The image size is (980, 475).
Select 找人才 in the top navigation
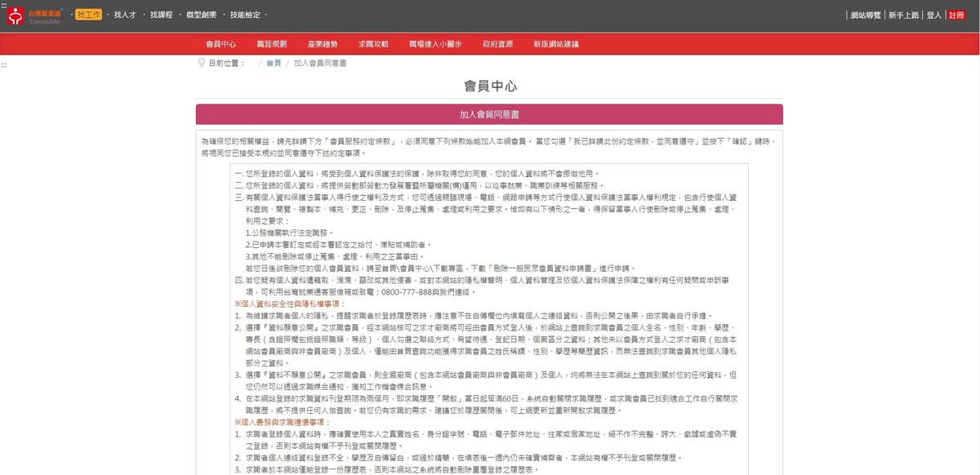click(123, 16)
